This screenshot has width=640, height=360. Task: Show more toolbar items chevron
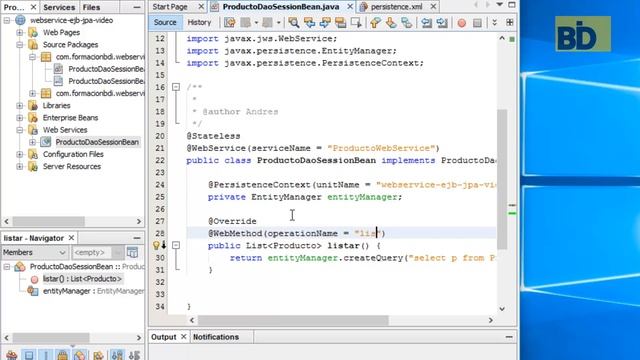point(495,22)
